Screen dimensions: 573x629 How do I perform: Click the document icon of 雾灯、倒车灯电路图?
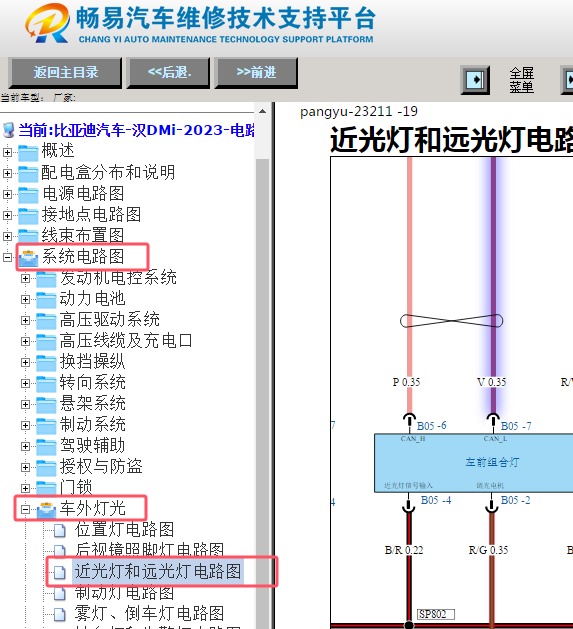(x=60, y=614)
